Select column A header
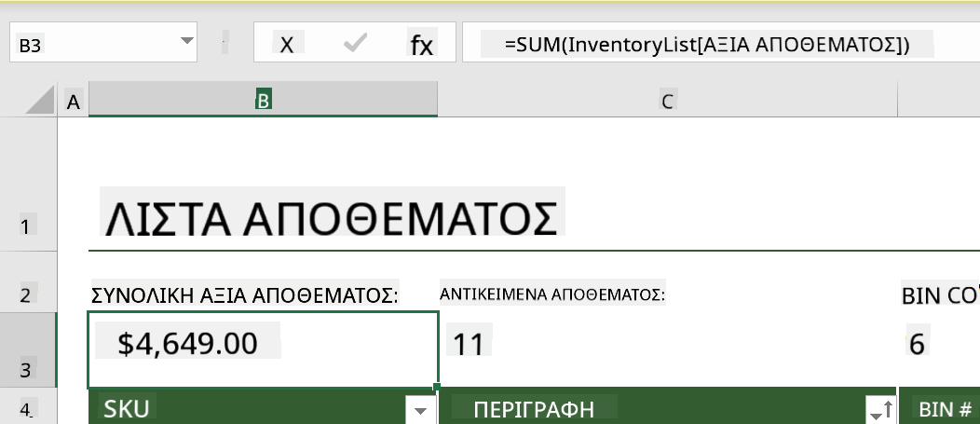The height and width of the screenshot is (424, 980). 73,101
